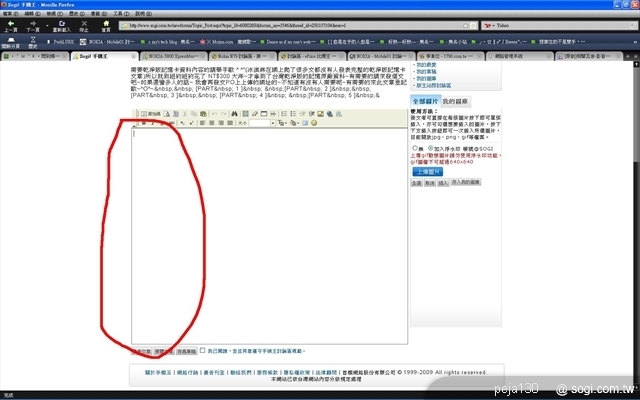
Task: Switch to the 我的圖庫 tab
Action: [x=456, y=101]
